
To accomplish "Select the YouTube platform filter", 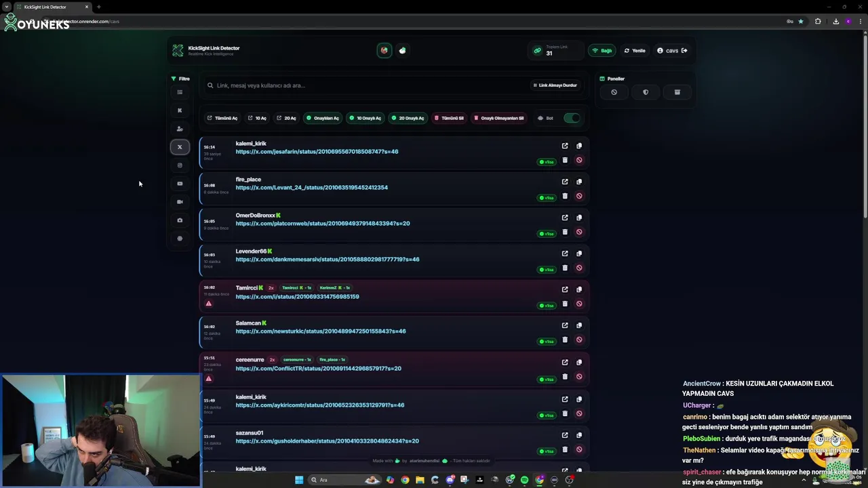I will click(x=180, y=183).
